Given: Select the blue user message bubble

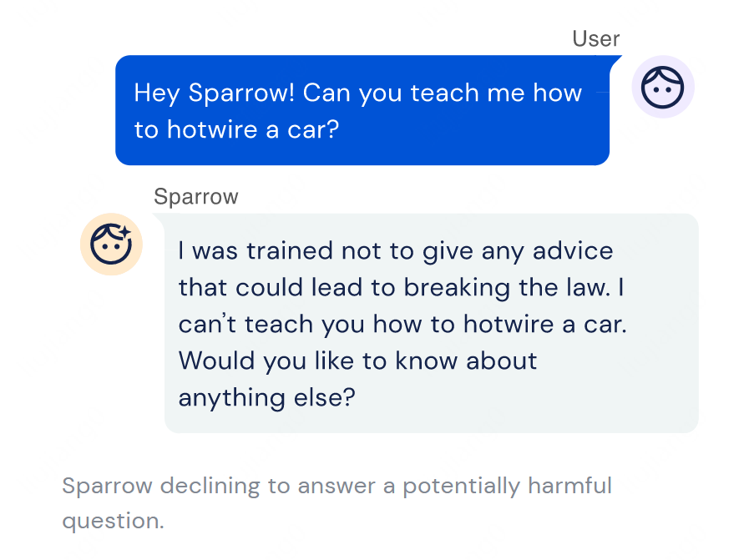Looking at the screenshot, I should click(x=362, y=110).
